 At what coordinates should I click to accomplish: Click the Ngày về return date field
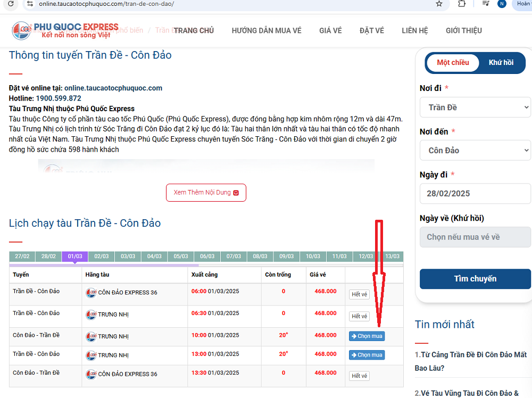click(475, 237)
